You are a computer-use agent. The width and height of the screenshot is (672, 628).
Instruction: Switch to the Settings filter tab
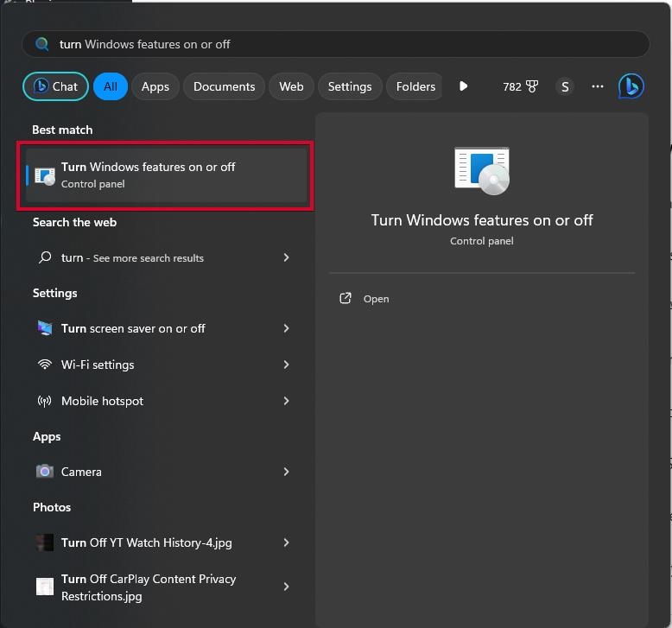pos(350,86)
